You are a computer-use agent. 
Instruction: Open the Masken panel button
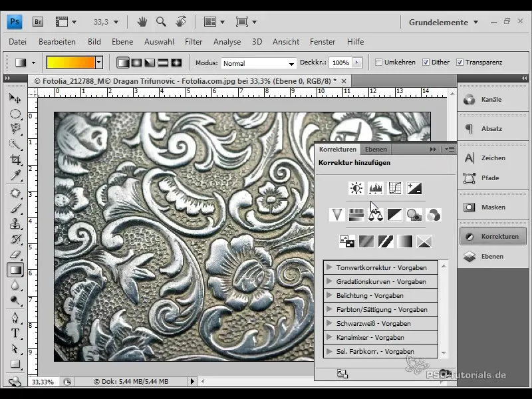[493, 207]
